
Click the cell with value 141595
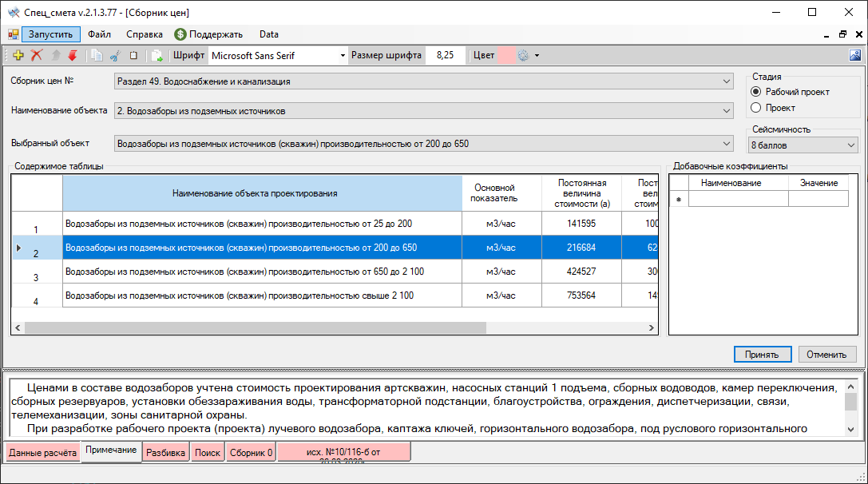[x=582, y=224]
